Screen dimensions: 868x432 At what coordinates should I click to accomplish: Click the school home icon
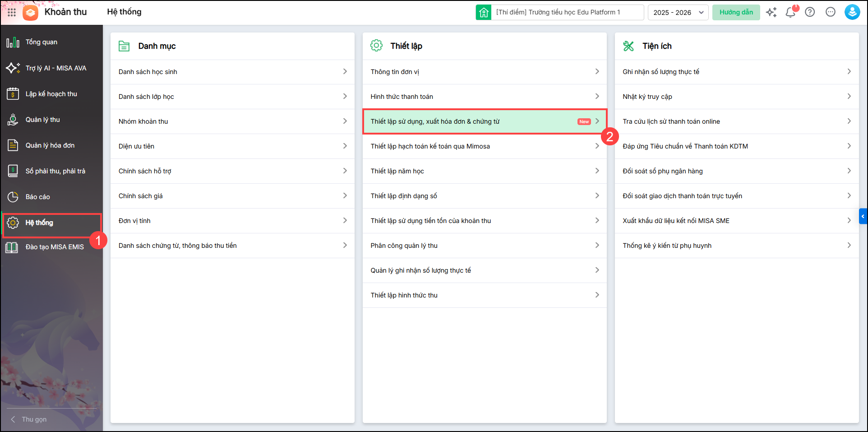tap(484, 12)
